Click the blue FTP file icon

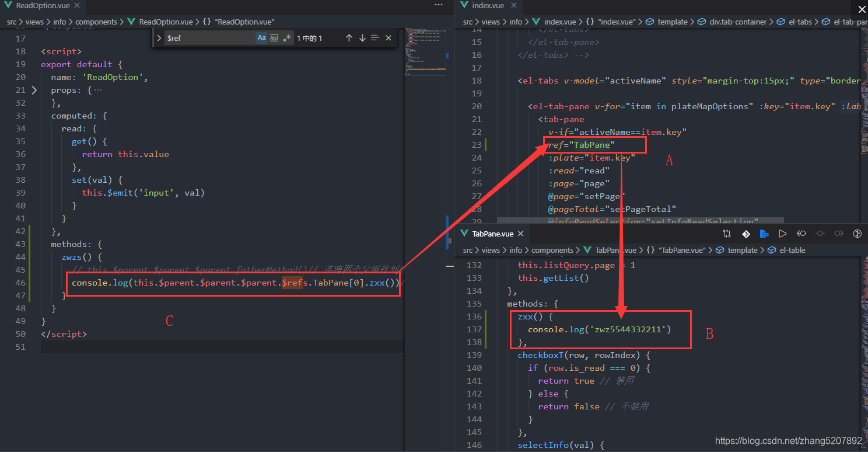click(x=764, y=234)
